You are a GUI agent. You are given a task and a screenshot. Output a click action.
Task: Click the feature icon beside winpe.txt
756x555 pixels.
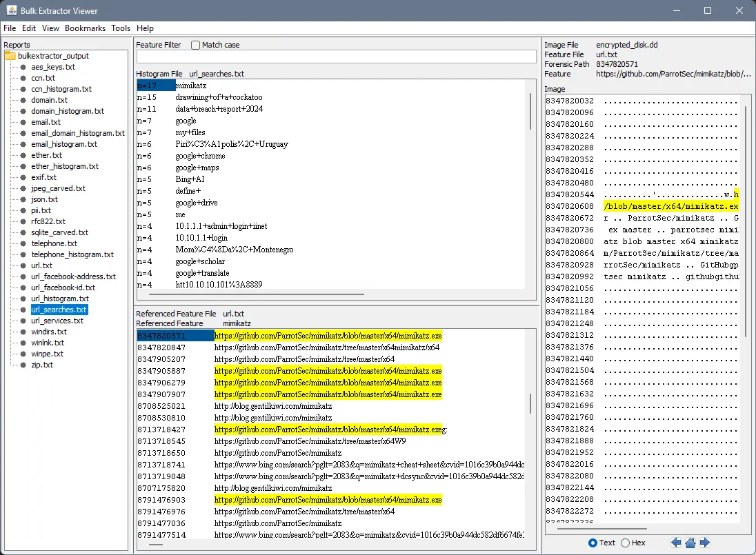(x=24, y=354)
